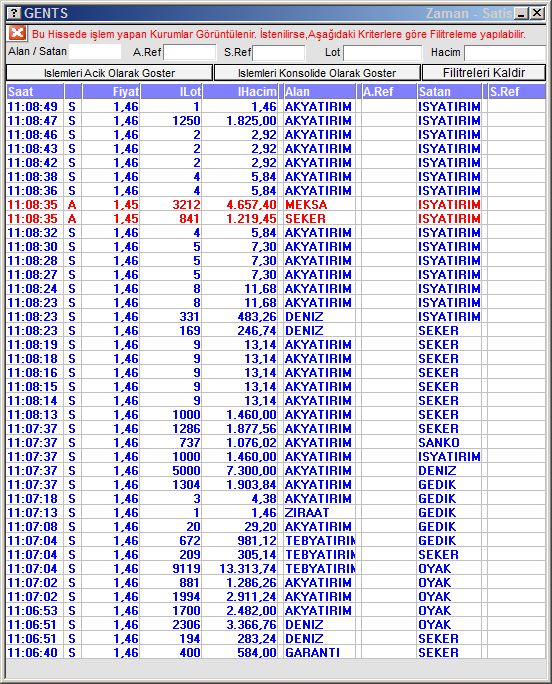Sort by the Saat column header
This screenshot has height=684, width=552.
[x=35, y=92]
